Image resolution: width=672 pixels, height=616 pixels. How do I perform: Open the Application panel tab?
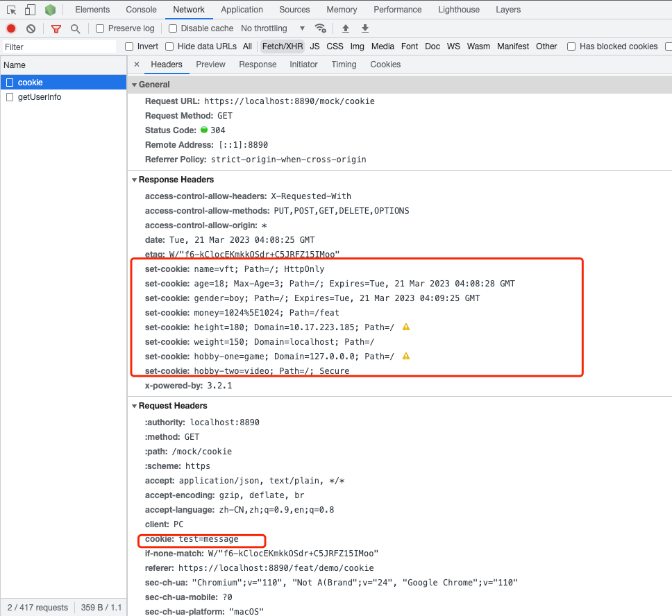pyautogui.click(x=242, y=10)
